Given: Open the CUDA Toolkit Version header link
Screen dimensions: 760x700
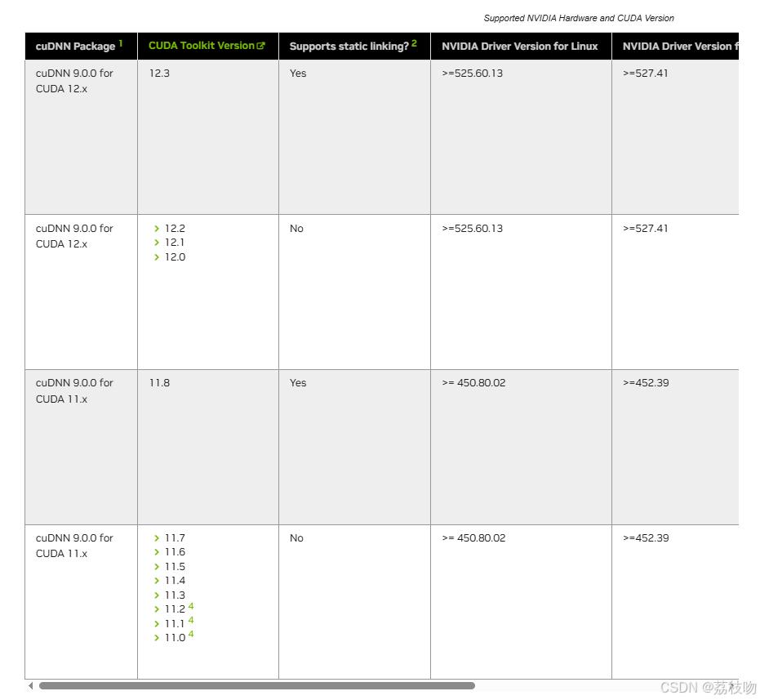Looking at the screenshot, I should pyautogui.click(x=201, y=46).
